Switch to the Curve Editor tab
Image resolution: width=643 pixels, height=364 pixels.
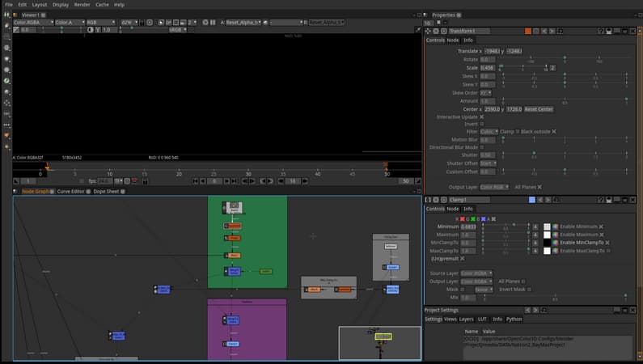(x=71, y=192)
